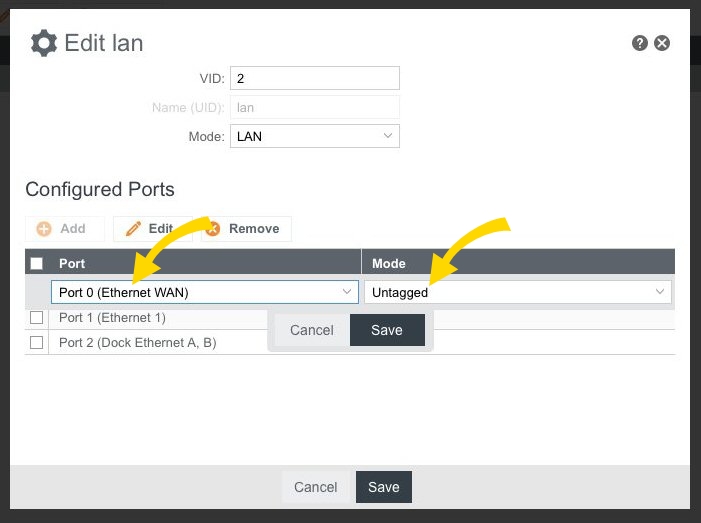
Task: Click the help question mark icon
Action: point(640,43)
